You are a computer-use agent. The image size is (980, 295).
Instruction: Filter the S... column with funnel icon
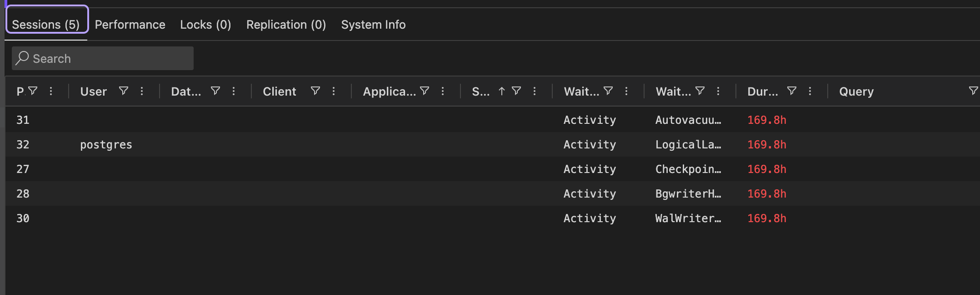(x=516, y=91)
